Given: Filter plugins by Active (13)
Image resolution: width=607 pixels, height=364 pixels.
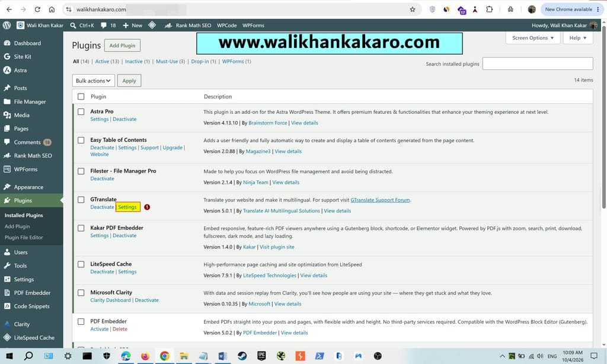Looking at the screenshot, I should click(x=107, y=61).
